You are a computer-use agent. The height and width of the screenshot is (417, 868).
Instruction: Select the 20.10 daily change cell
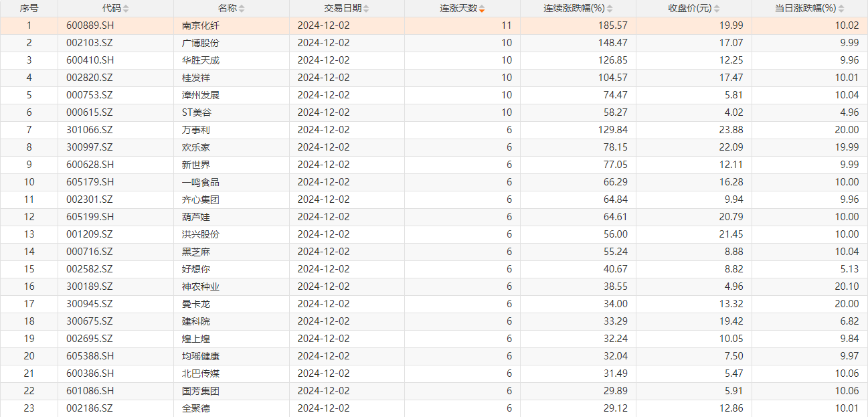pos(810,286)
